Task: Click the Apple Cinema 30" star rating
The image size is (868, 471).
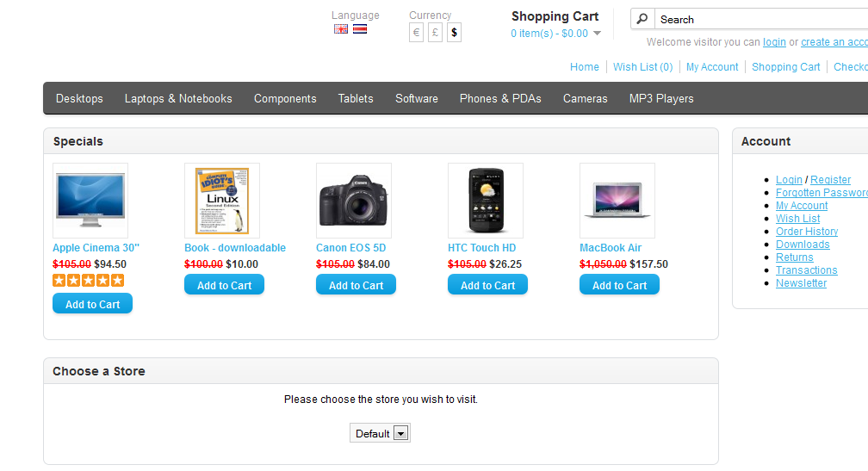Action: (89, 280)
